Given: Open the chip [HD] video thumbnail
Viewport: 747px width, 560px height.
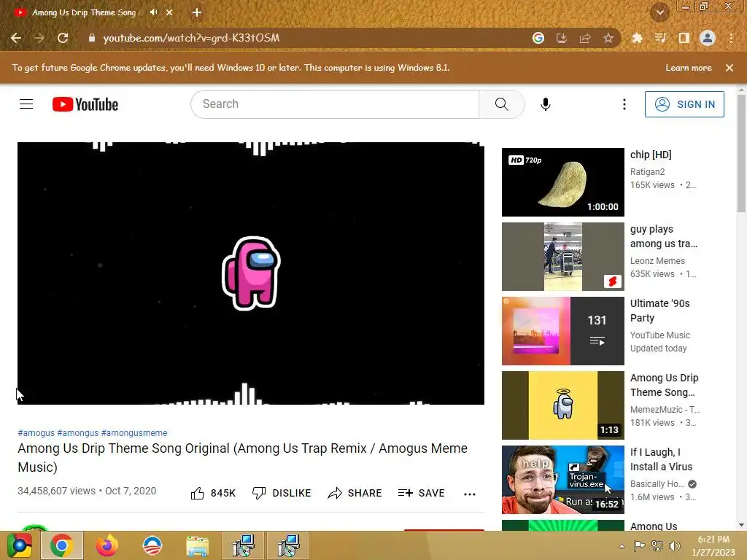Looking at the screenshot, I should [x=562, y=182].
